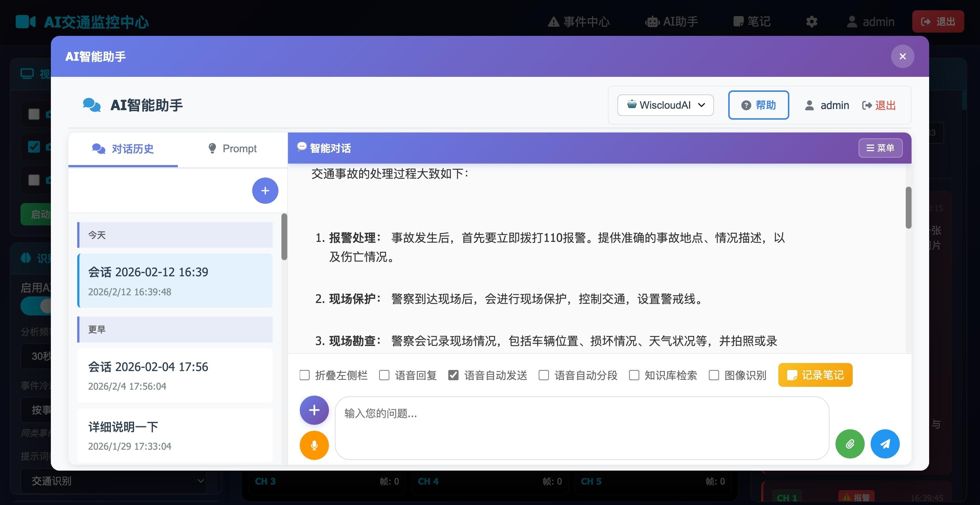Click the paperclip attachment icon
980x505 pixels.
850,444
